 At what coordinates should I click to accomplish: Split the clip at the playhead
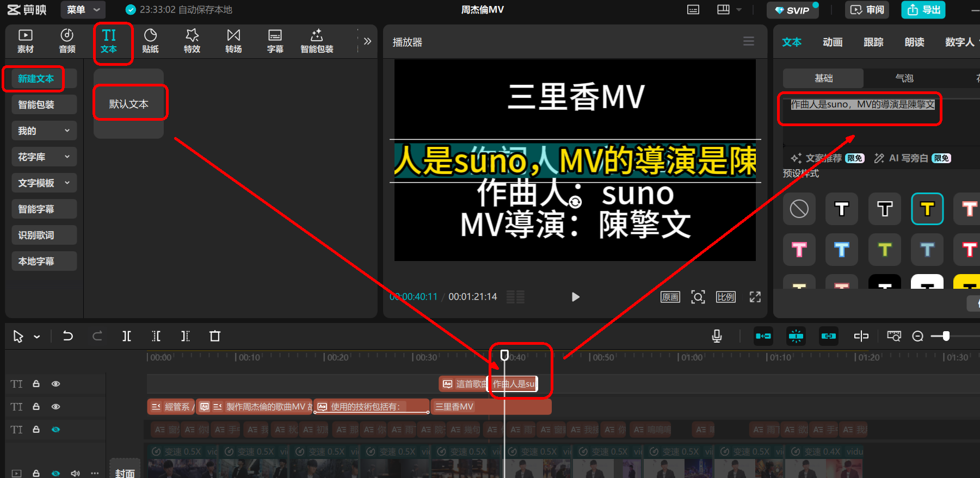127,336
